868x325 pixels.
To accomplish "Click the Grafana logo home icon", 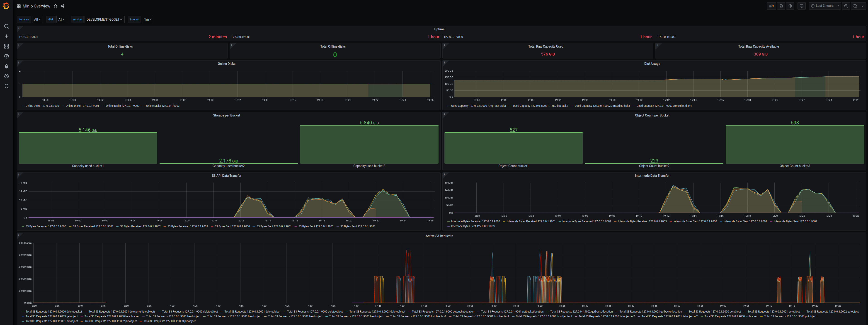I will tap(6, 6).
